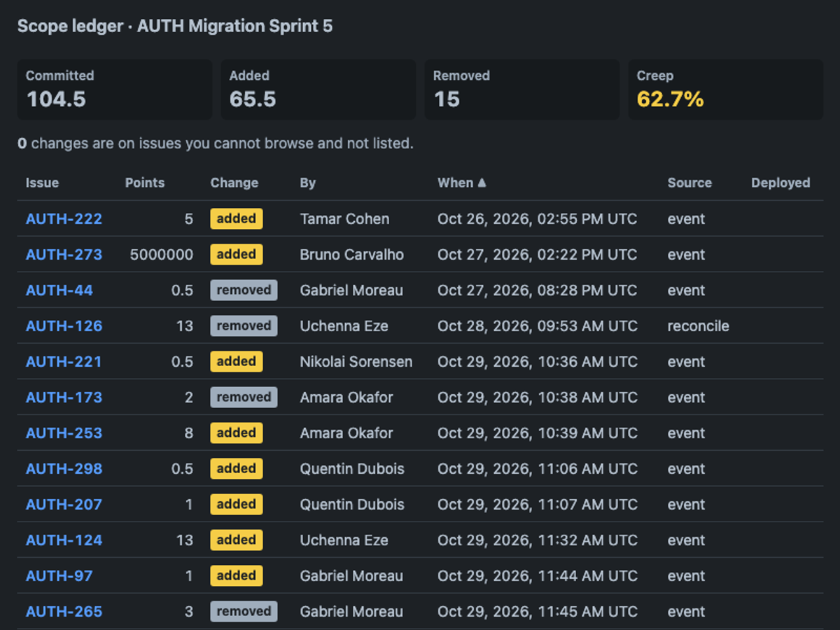
Task: Click Tamar Cohen in the By column
Action: (x=344, y=219)
